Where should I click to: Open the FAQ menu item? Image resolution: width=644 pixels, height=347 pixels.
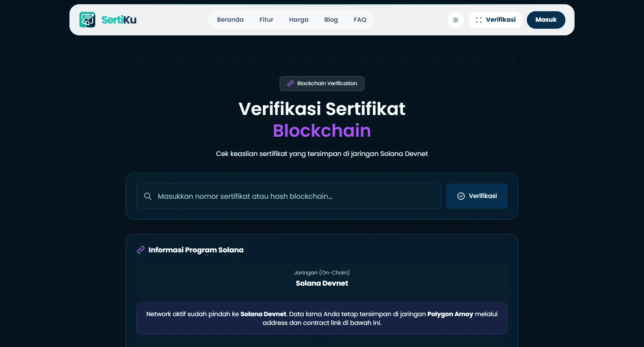click(360, 20)
